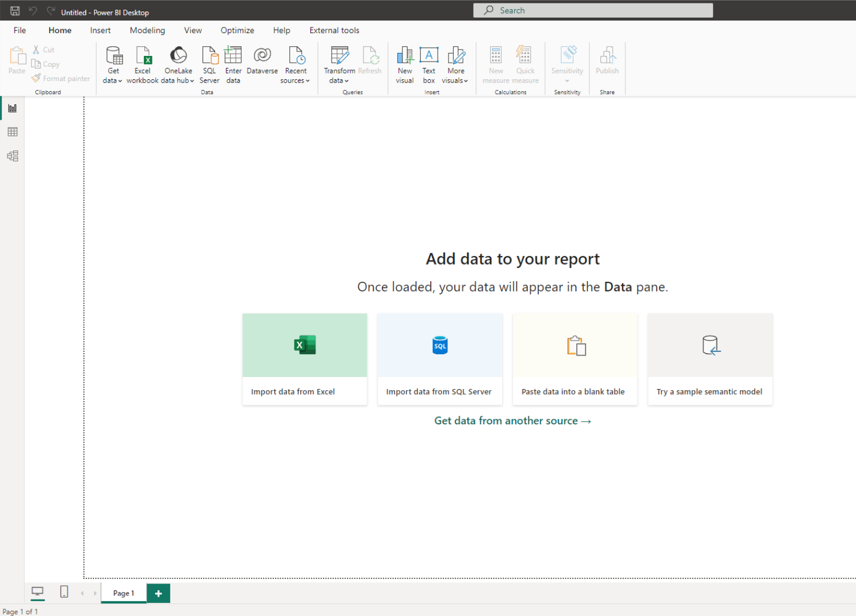Switch to Table view in left sidebar
The height and width of the screenshot is (616, 856).
click(x=13, y=132)
